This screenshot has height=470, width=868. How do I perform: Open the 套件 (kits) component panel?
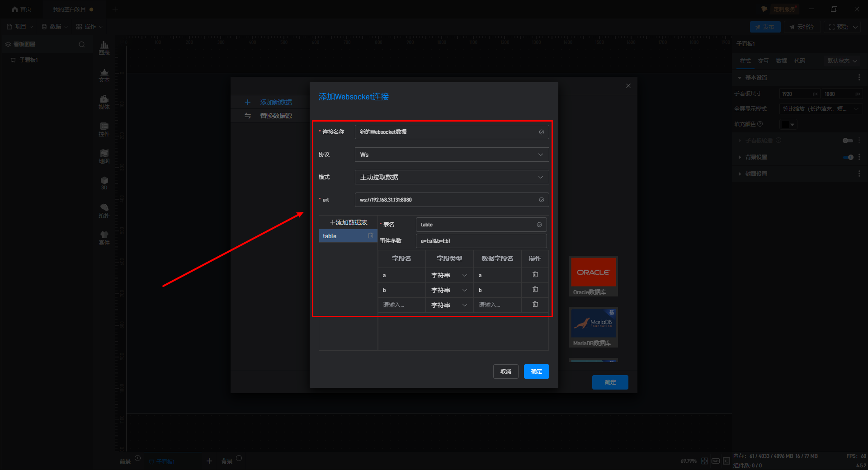pos(104,238)
